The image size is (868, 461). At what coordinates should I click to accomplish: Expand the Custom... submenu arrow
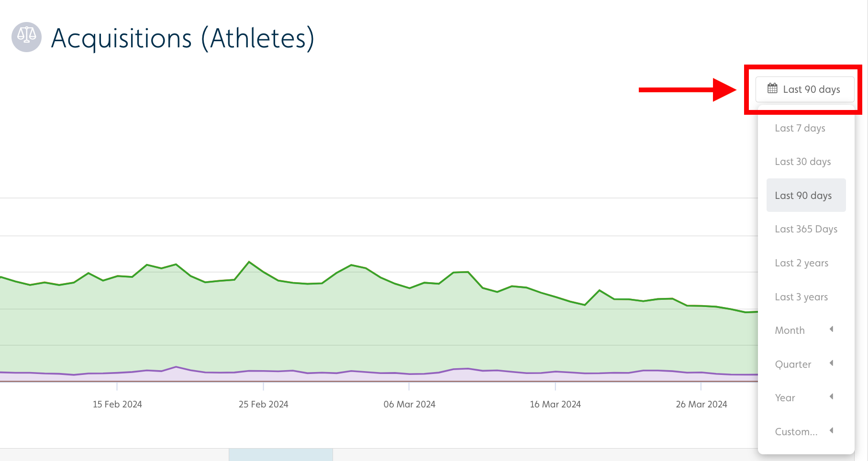point(832,430)
